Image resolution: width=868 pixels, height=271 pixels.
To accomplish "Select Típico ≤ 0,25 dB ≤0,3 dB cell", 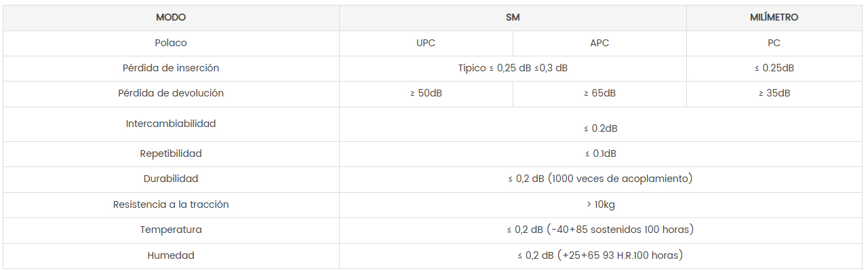I will point(513,68).
